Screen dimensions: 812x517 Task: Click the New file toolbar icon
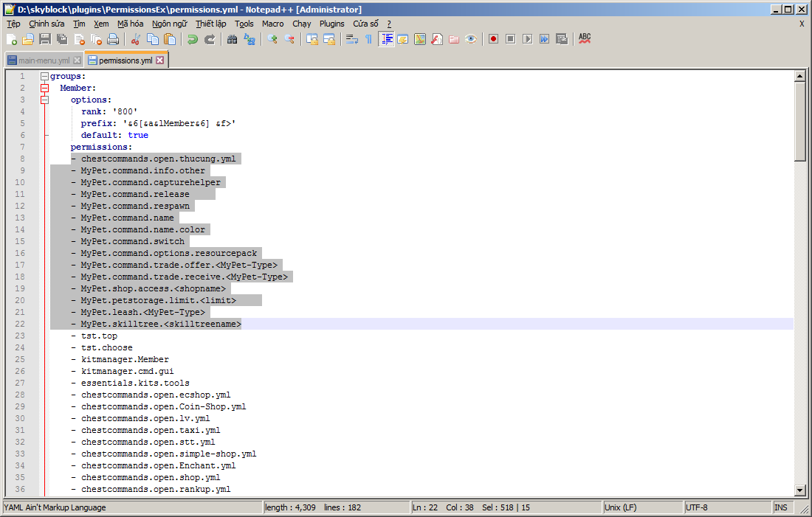(11, 39)
